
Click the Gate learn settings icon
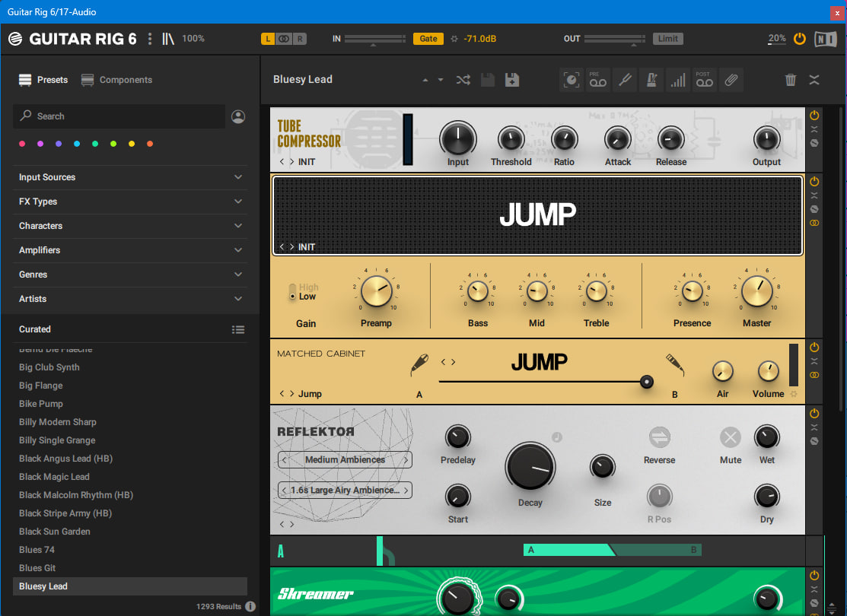coord(454,39)
